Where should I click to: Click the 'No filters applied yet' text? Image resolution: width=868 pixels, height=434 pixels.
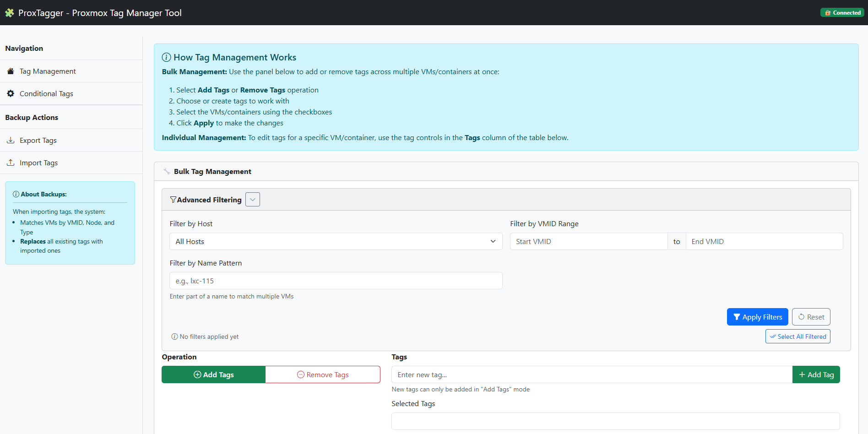point(209,336)
